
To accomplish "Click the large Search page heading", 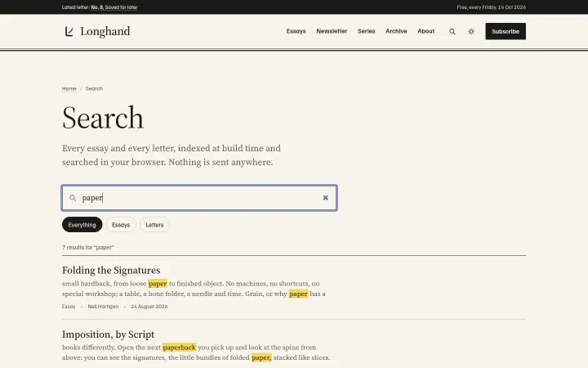I will pyautogui.click(x=103, y=118).
